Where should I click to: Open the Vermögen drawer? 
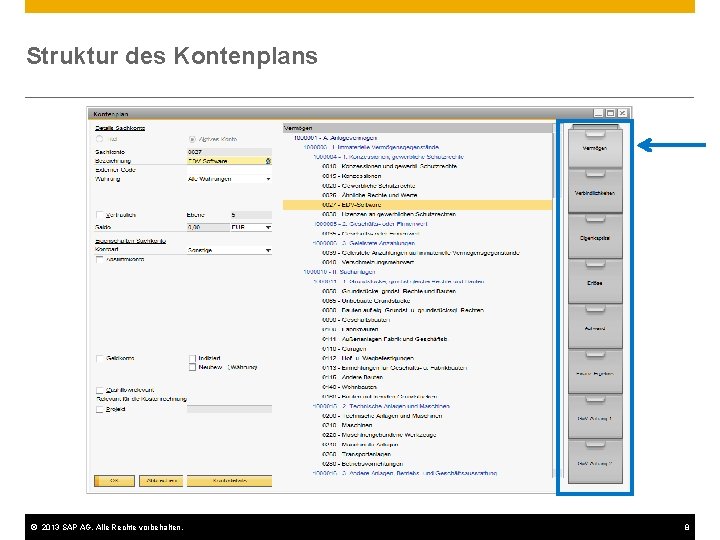pos(595,148)
